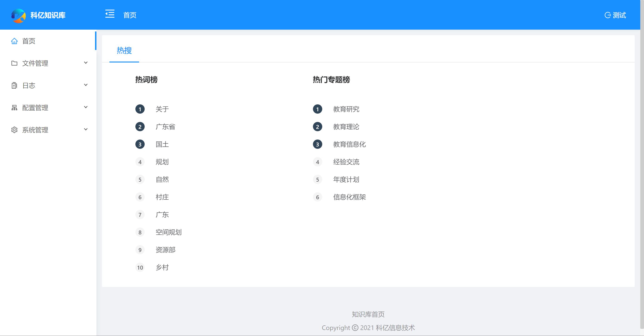The height and width of the screenshot is (336, 644).
Task: Click the folder icon for 文件管理
Action: click(x=14, y=63)
